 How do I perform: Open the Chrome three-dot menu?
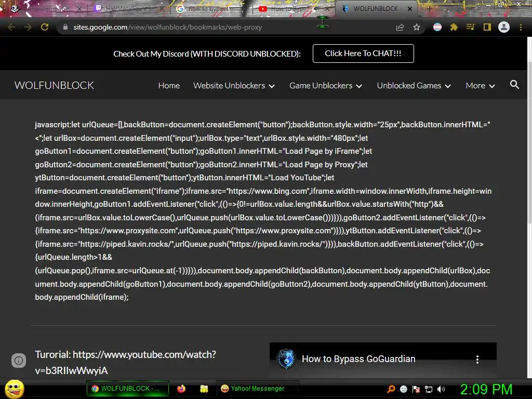pyautogui.click(x=521, y=27)
